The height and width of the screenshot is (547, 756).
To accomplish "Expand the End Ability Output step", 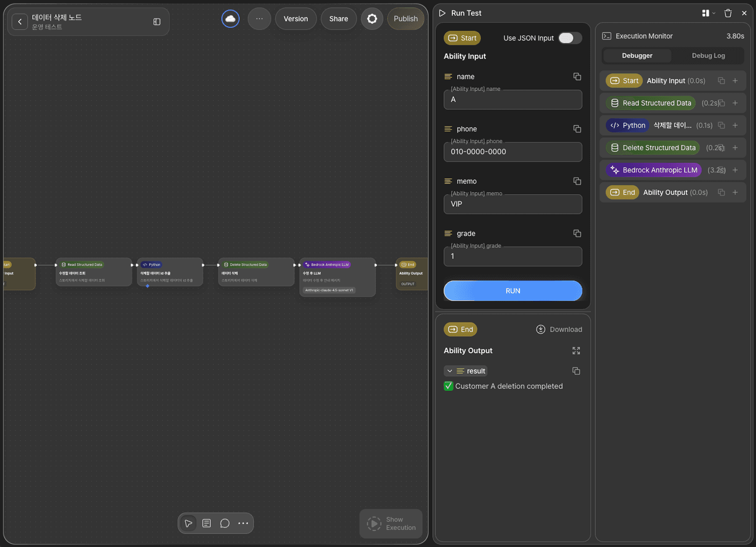I will (735, 192).
